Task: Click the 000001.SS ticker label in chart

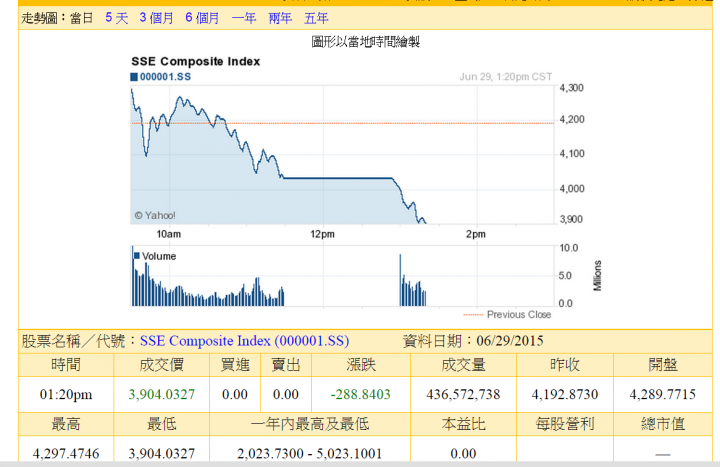Action: click(x=165, y=77)
